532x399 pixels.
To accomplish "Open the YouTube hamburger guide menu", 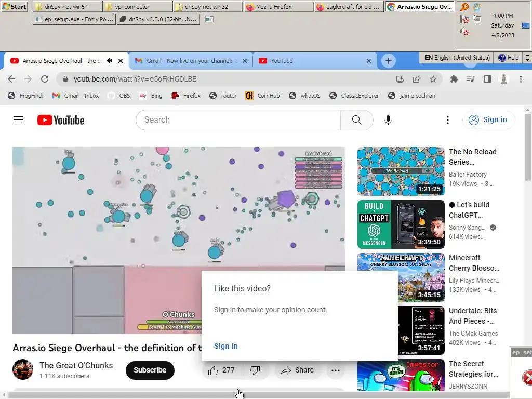I will coord(19,120).
